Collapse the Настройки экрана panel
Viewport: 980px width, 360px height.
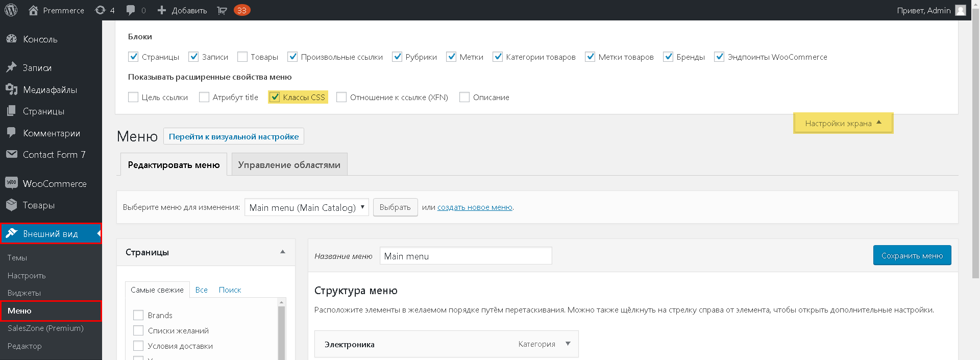click(x=843, y=123)
